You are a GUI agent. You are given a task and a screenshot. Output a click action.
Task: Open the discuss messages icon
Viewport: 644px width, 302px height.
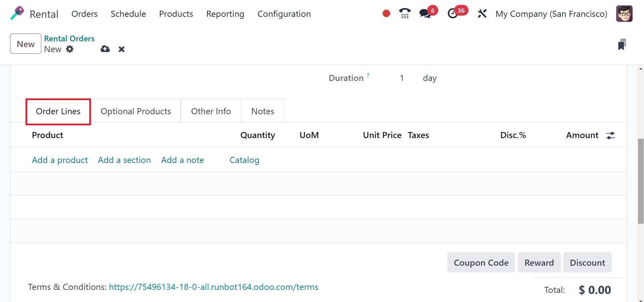click(425, 13)
